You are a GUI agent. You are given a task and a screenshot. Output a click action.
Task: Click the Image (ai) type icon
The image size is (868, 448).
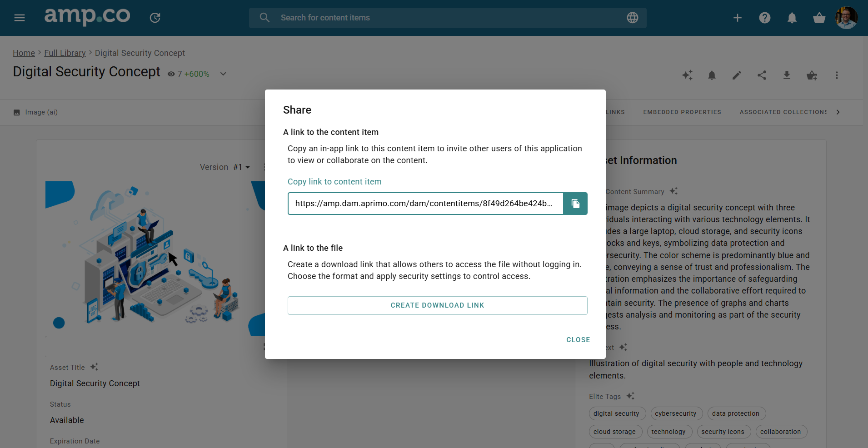coord(17,112)
